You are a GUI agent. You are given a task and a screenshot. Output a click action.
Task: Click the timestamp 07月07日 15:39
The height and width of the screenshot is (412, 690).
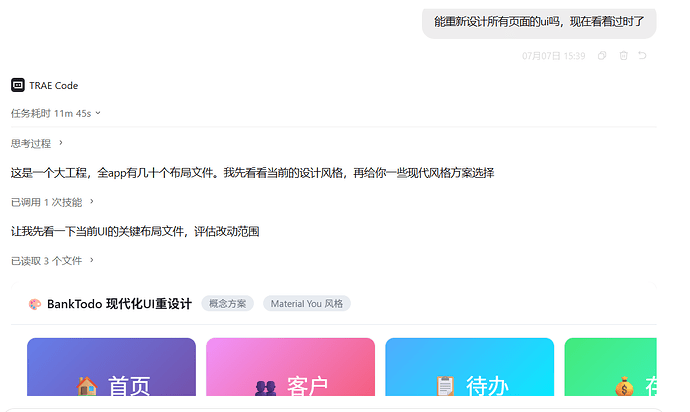[554, 56]
